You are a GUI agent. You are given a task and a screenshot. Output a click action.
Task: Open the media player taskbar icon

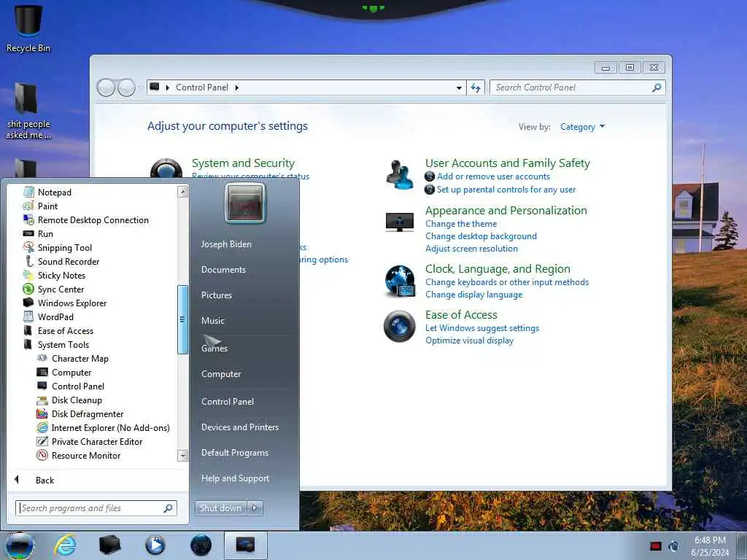(155, 545)
